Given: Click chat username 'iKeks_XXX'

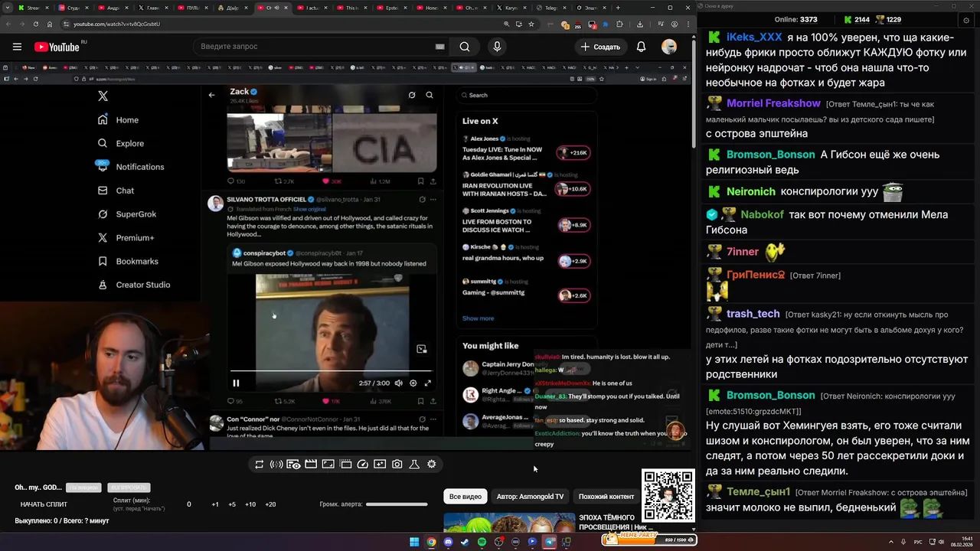Looking at the screenshot, I should point(754,37).
